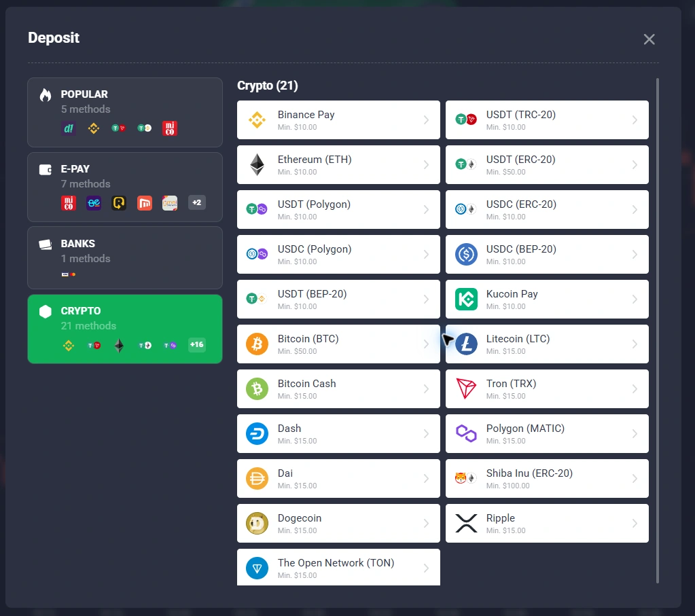Click the crypto list vertical scrollbar
The image size is (695, 616).
pyautogui.click(x=658, y=331)
